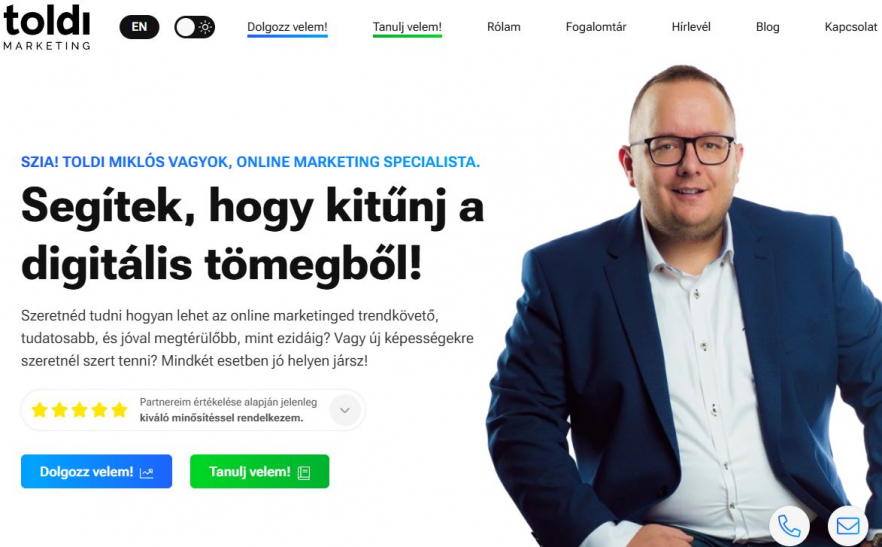Open the Kapcsolat menu link
This screenshot has width=882, height=547.
850,27
